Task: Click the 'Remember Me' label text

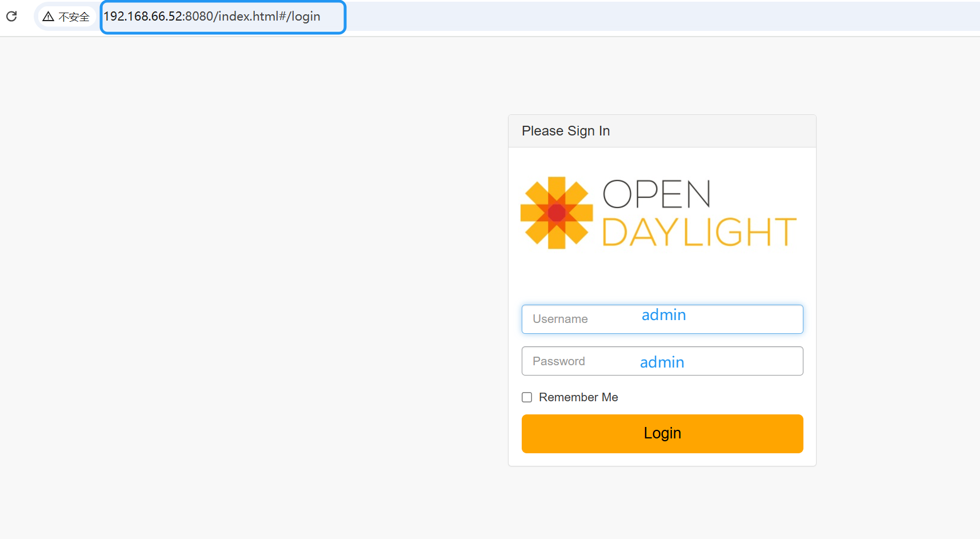Action: point(578,397)
